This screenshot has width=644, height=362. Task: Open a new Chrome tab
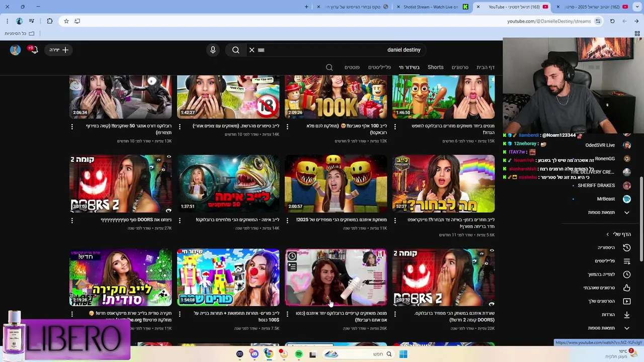[x=306, y=7]
